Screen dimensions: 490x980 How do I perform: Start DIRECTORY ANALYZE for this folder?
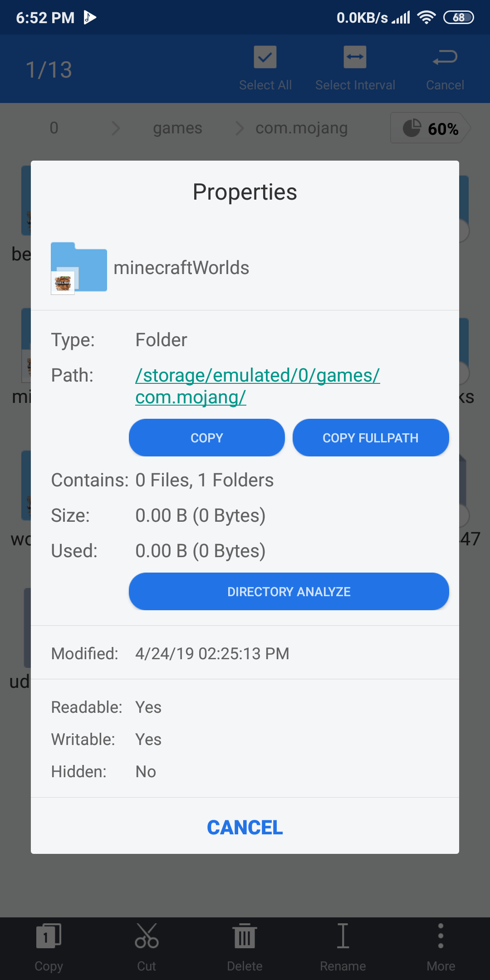coord(289,592)
